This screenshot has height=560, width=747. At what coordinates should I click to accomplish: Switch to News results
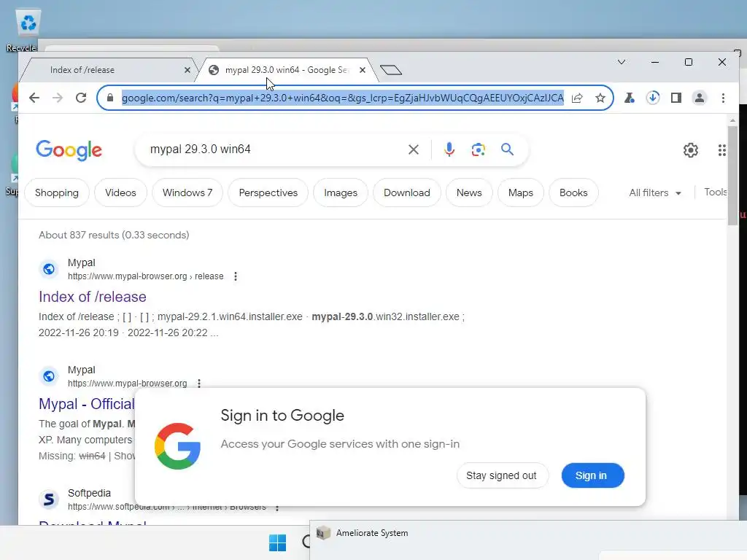(x=469, y=192)
